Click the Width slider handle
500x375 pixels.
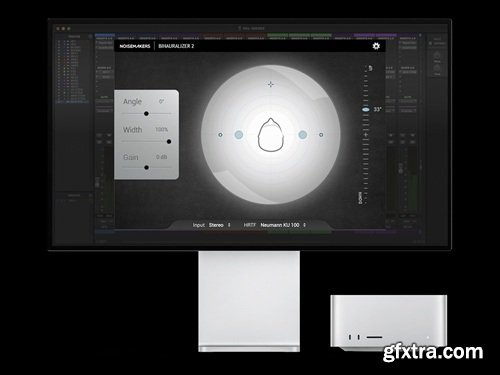[169, 142]
